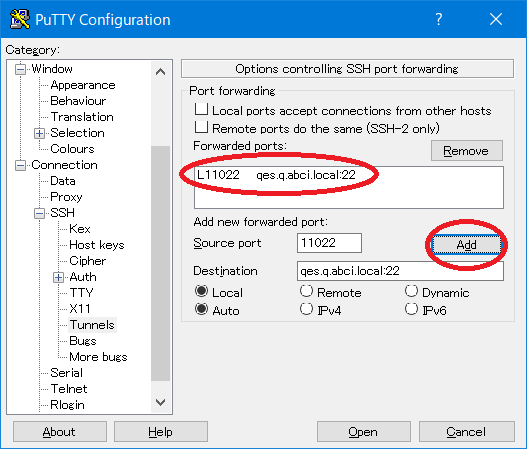Click the About button
Viewport: 527px width, 449px height.
(x=60, y=432)
